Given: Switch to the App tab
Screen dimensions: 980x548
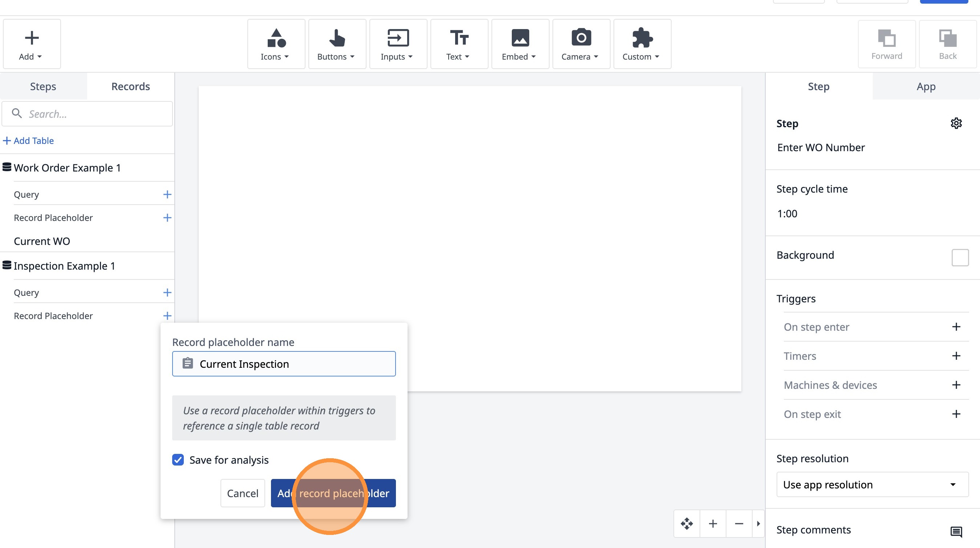Looking at the screenshot, I should click(926, 86).
